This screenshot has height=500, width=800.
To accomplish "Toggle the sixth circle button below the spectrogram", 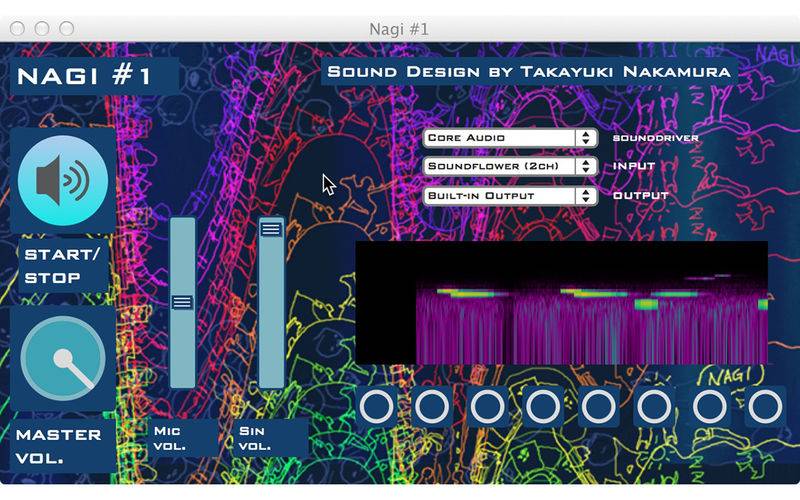I will 654,407.
